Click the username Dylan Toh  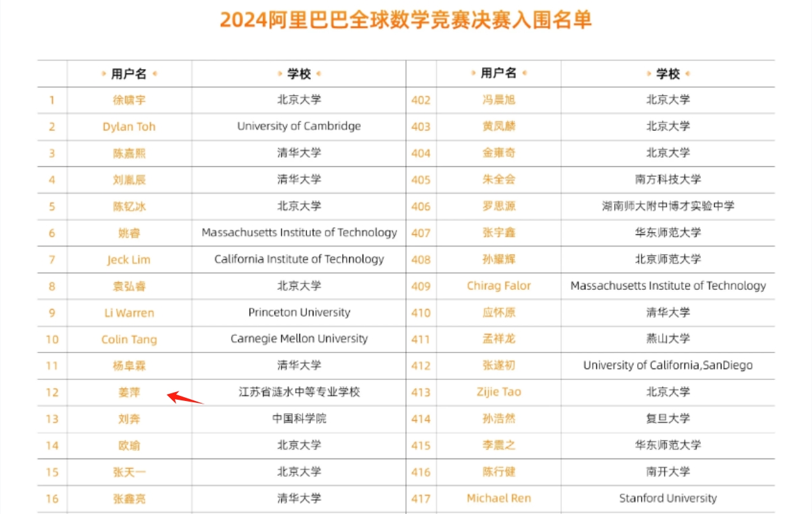129,126
